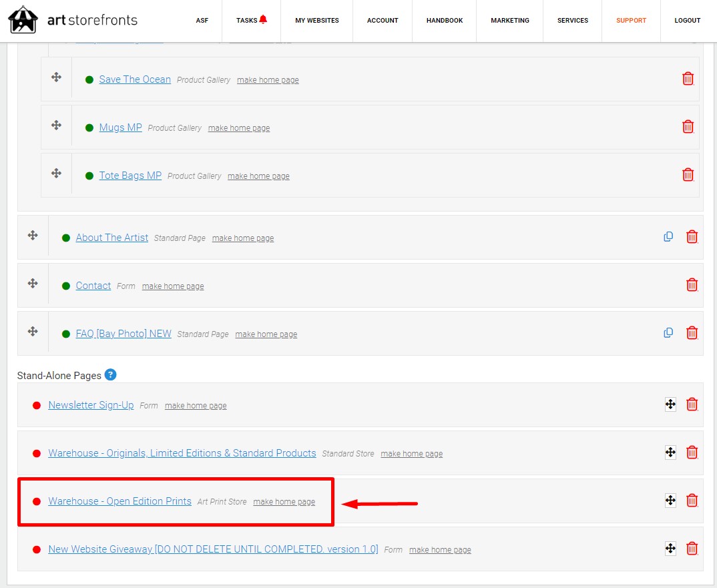Open the Tote Bags MP page link
The width and height of the screenshot is (717, 588).
[x=130, y=175]
